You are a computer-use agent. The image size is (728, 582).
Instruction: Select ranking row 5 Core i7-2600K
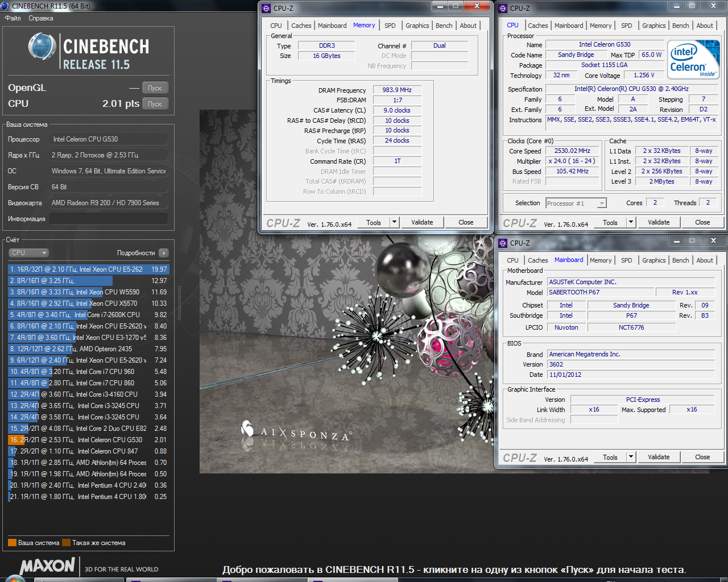[x=88, y=315]
